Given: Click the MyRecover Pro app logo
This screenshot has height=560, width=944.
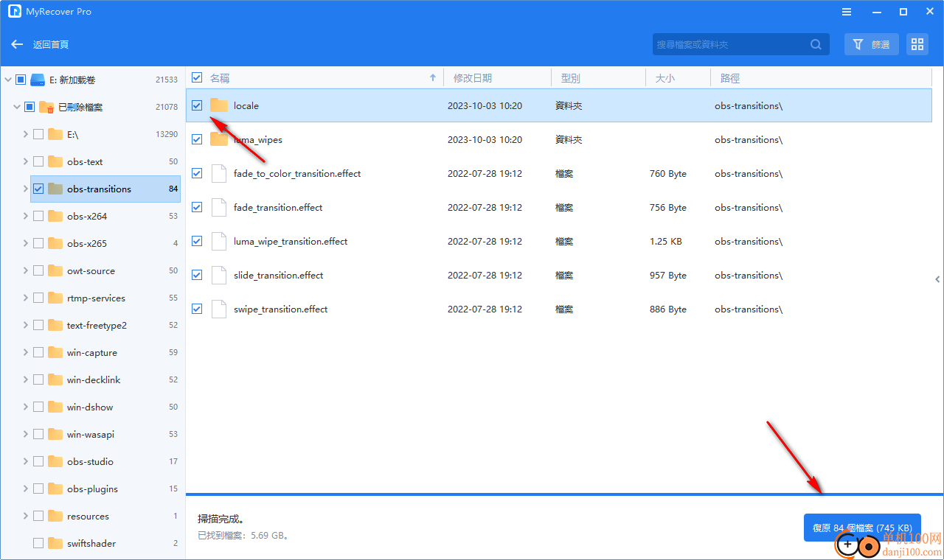Looking at the screenshot, I should [x=14, y=12].
